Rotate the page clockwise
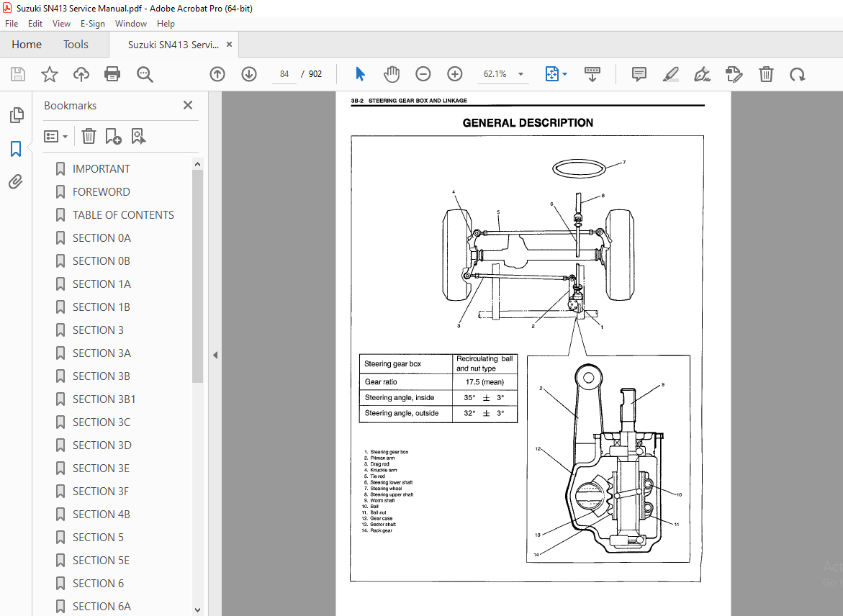Image resolution: width=843 pixels, height=616 pixels. pyautogui.click(x=798, y=74)
